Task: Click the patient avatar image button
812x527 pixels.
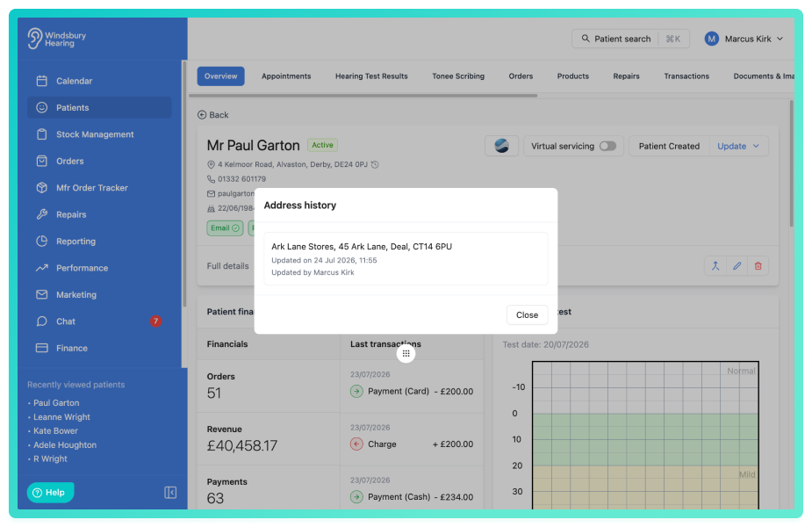Action: tap(501, 146)
